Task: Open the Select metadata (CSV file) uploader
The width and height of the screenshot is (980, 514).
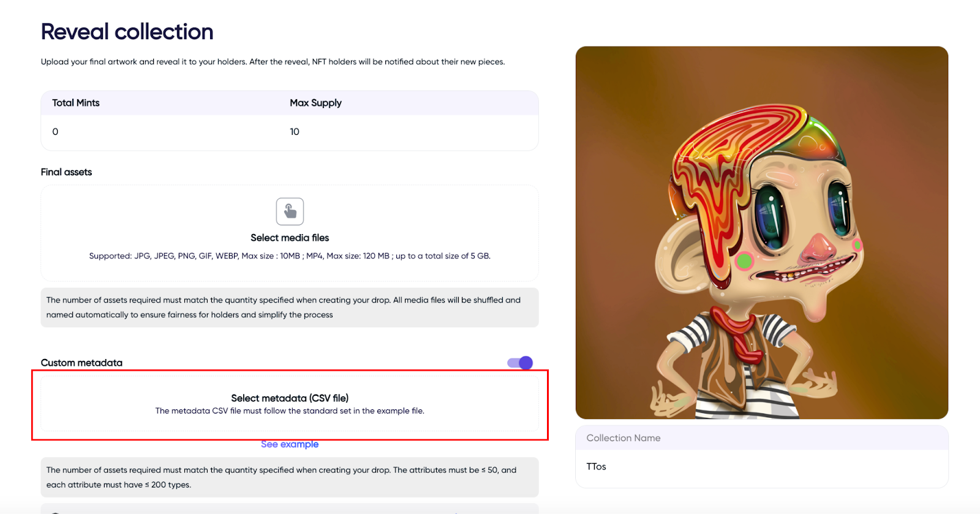Action: point(290,404)
